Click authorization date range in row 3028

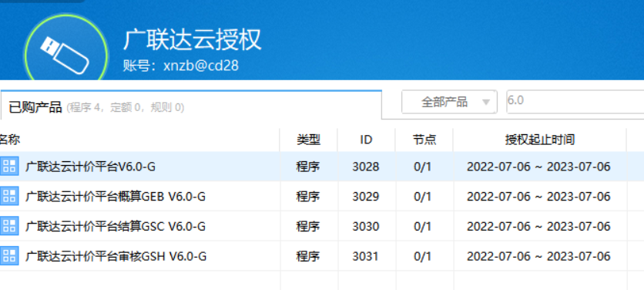539,167
